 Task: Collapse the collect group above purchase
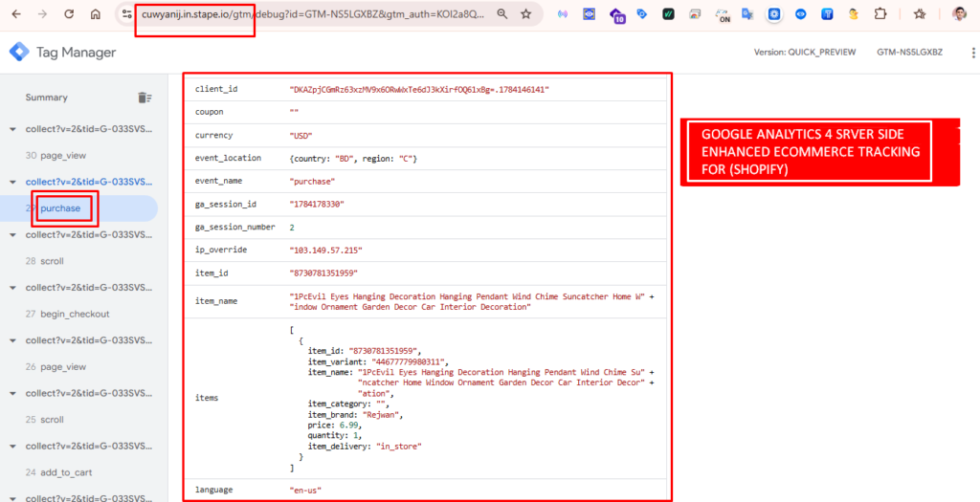tap(12, 183)
